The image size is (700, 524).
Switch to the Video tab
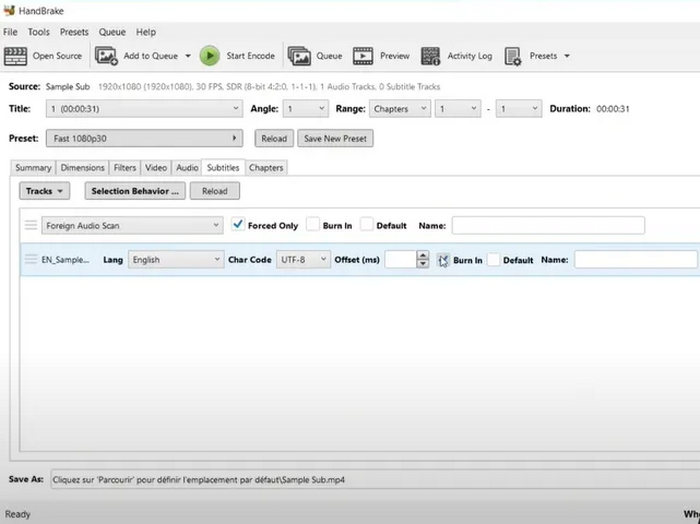(x=156, y=168)
